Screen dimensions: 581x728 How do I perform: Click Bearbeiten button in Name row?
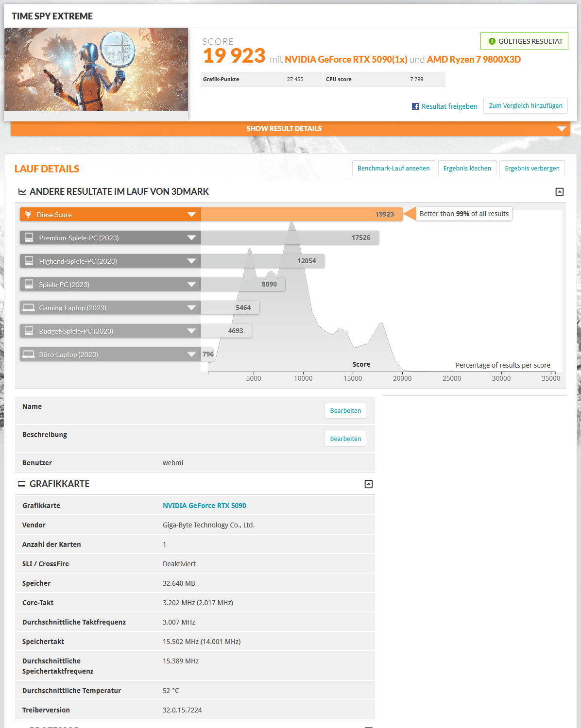pos(345,411)
